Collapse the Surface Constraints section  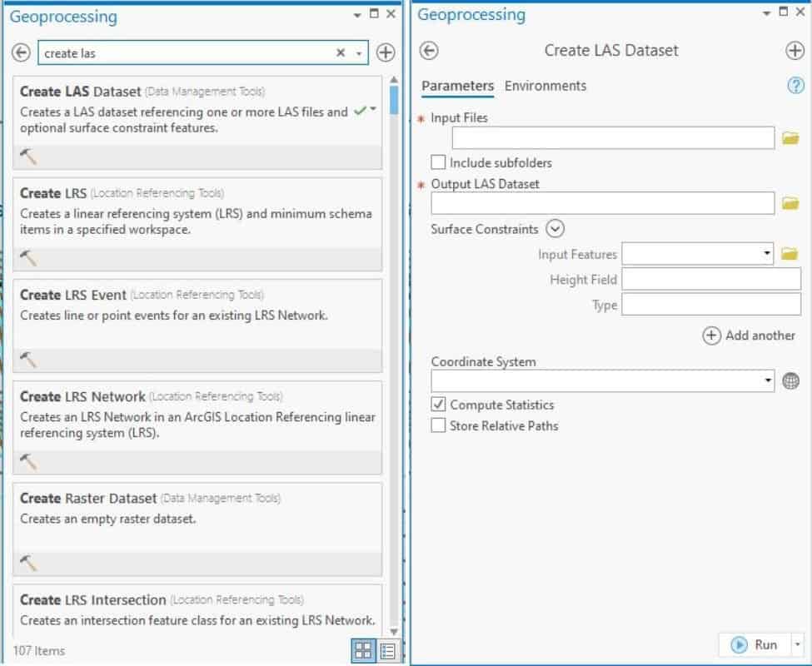pos(555,229)
